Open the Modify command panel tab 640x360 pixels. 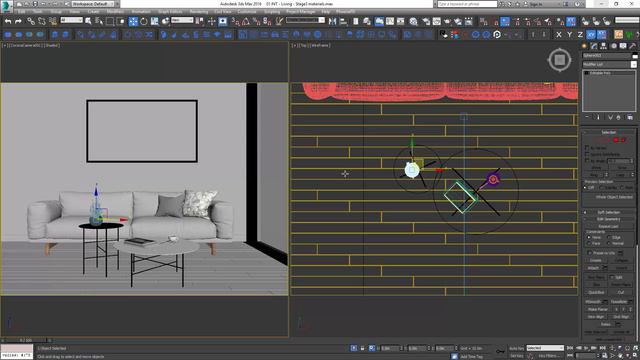[594, 46]
